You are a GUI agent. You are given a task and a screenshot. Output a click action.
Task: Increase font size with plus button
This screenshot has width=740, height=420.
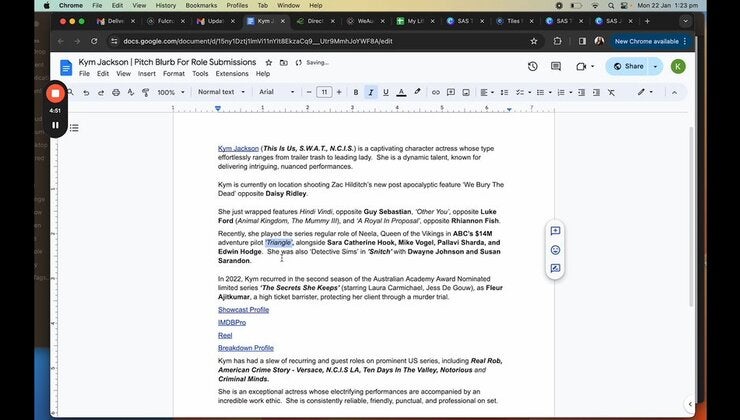coord(339,92)
